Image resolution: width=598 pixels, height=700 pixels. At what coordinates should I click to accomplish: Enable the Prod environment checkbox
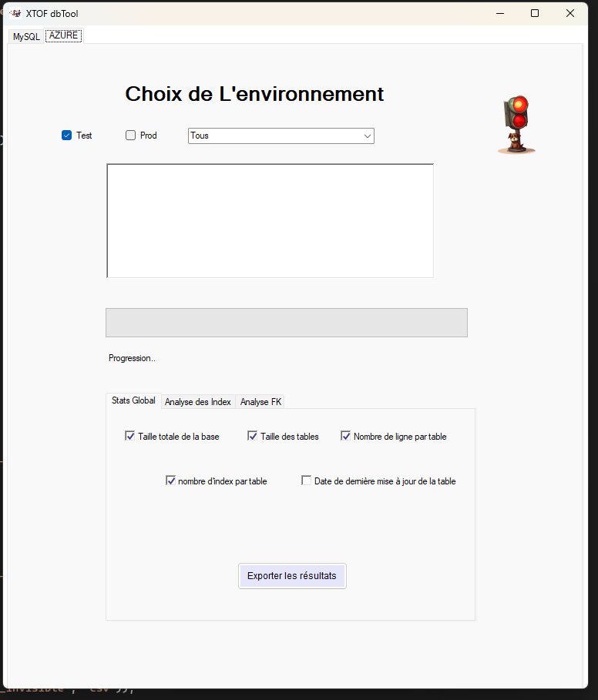click(130, 136)
